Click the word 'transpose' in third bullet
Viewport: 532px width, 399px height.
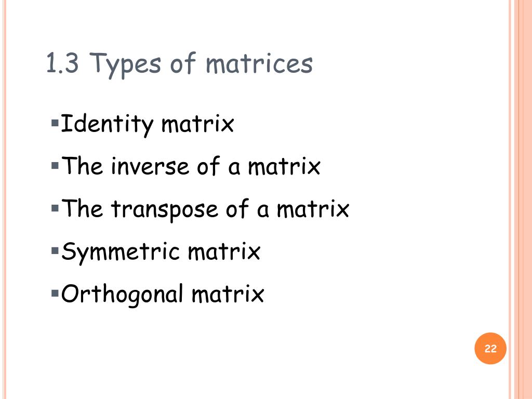[x=165, y=210]
